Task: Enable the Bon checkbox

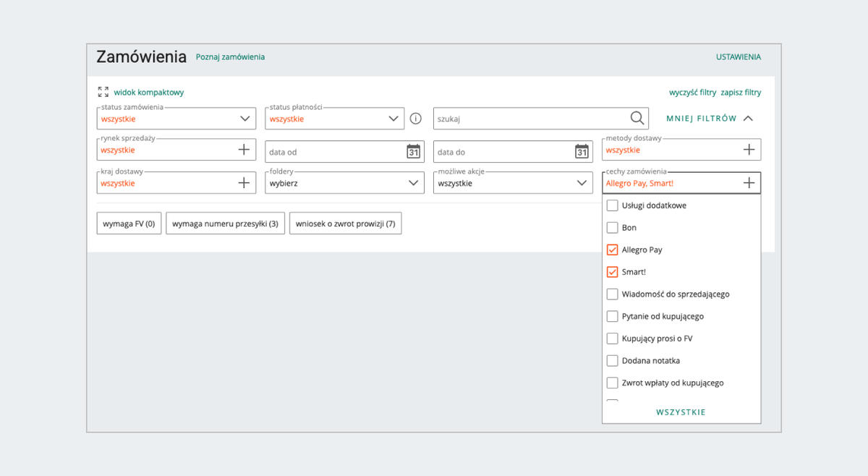Action: click(612, 228)
